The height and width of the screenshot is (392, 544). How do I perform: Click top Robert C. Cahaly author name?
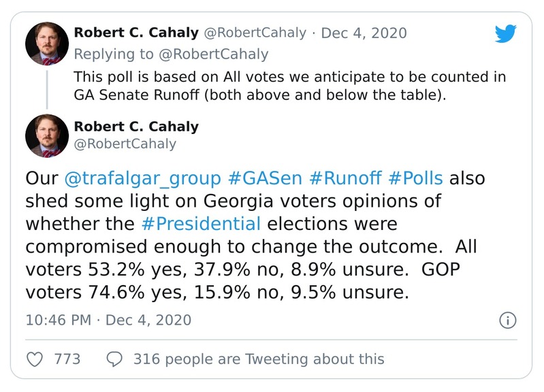click(136, 33)
